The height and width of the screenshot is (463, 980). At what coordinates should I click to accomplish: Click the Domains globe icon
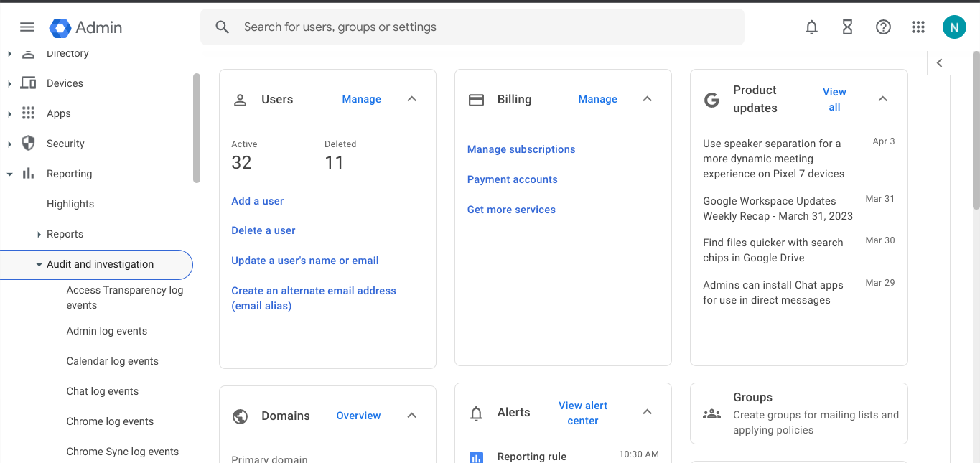241,416
